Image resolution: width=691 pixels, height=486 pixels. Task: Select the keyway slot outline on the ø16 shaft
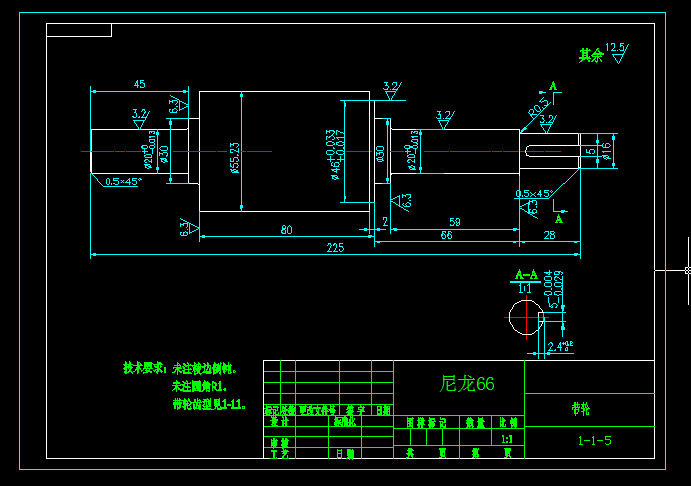pos(552,151)
